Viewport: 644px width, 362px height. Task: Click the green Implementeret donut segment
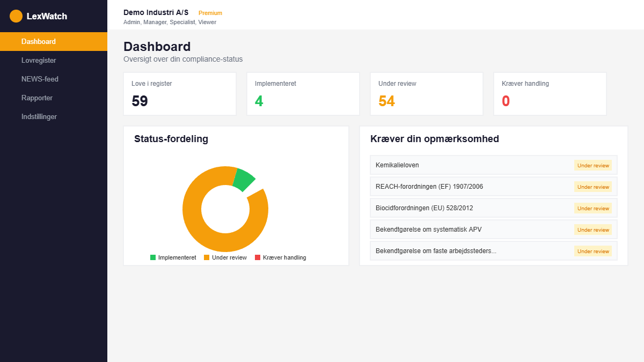(x=244, y=180)
